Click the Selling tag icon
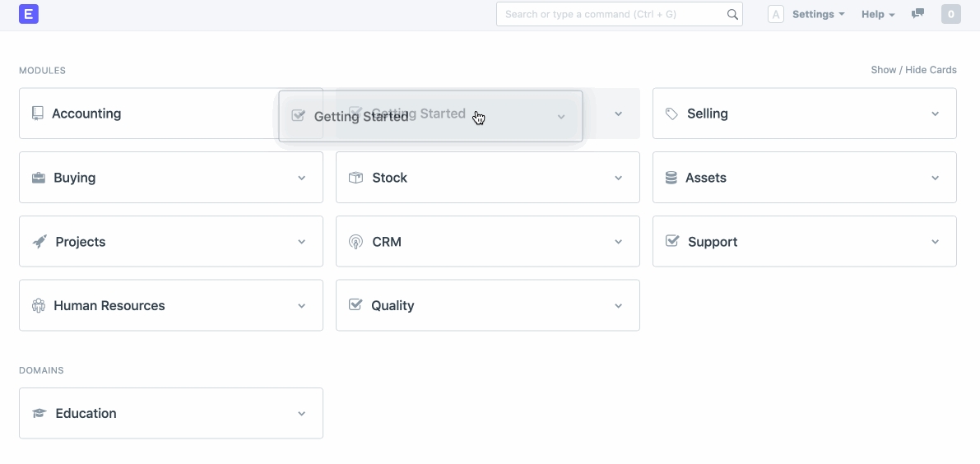Image resolution: width=980 pixels, height=464 pixels. click(x=672, y=114)
